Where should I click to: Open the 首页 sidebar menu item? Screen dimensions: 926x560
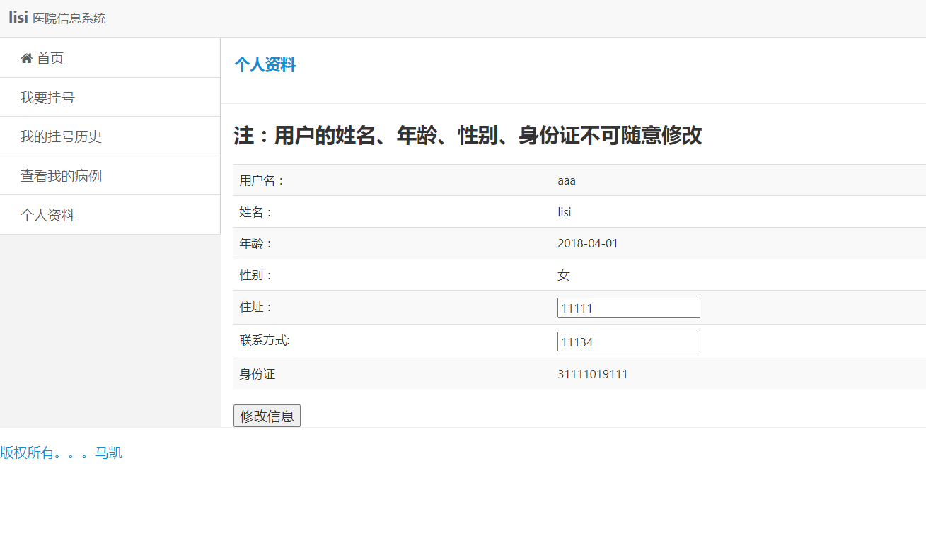110,58
